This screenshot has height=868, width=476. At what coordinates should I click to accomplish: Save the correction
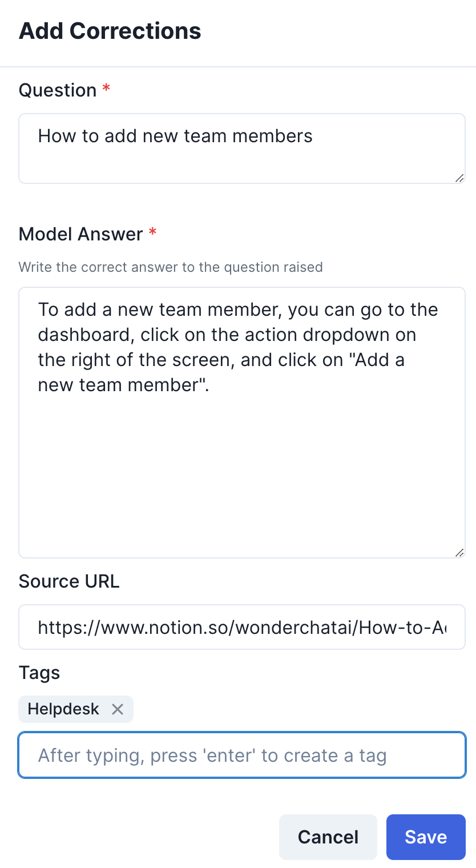click(x=426, y=837)
